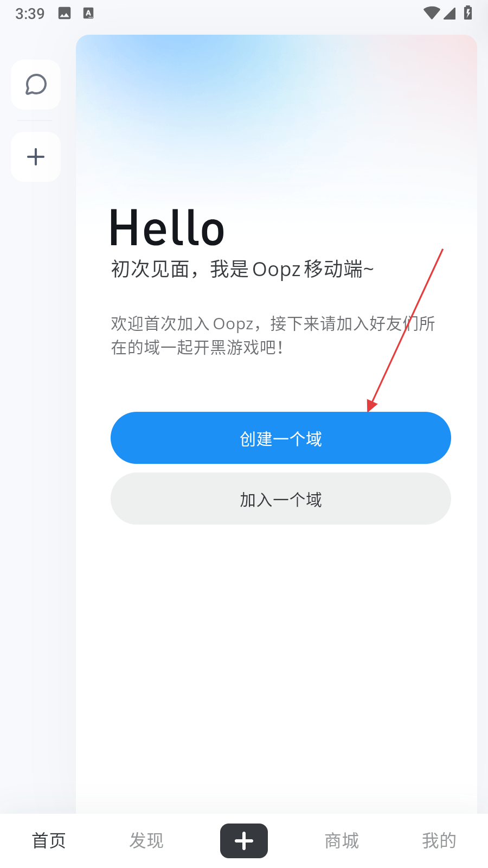Click the large Hello heading
Screen dimensions: 488x868
[167, 228]
